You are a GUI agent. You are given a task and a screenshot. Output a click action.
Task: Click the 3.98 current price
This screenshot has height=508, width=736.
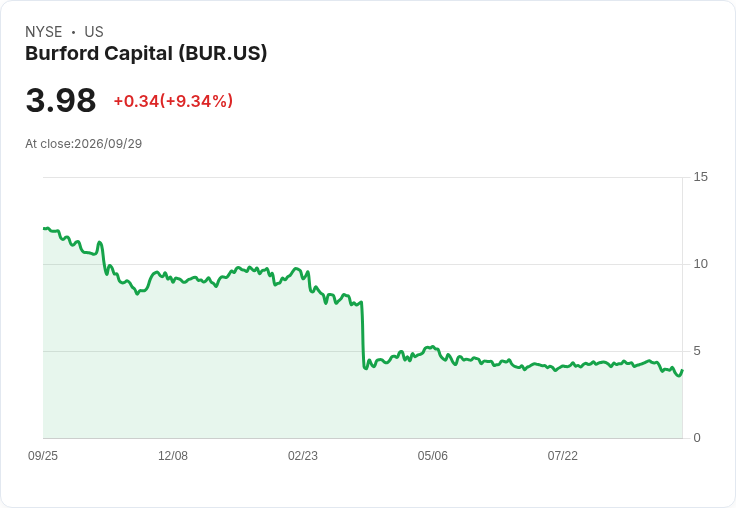[x=61, y=100]
